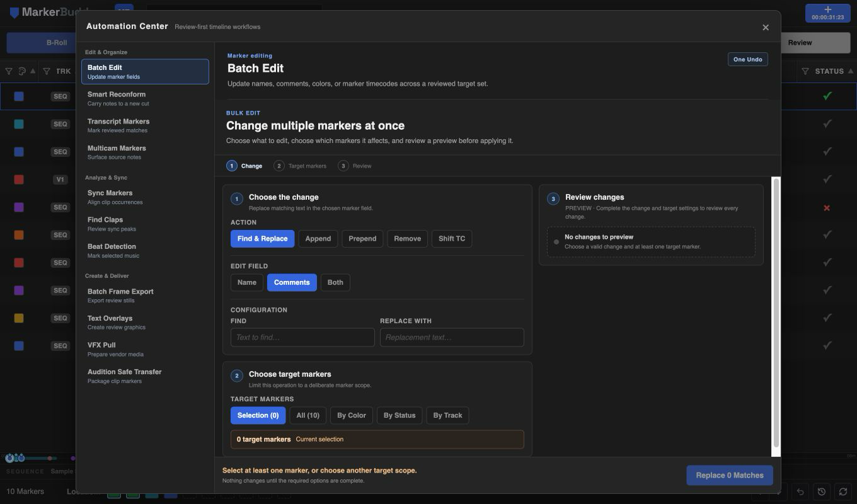857x504 pixels.
Task: Click the yellow marker color swatch
Action: [19, 318]
